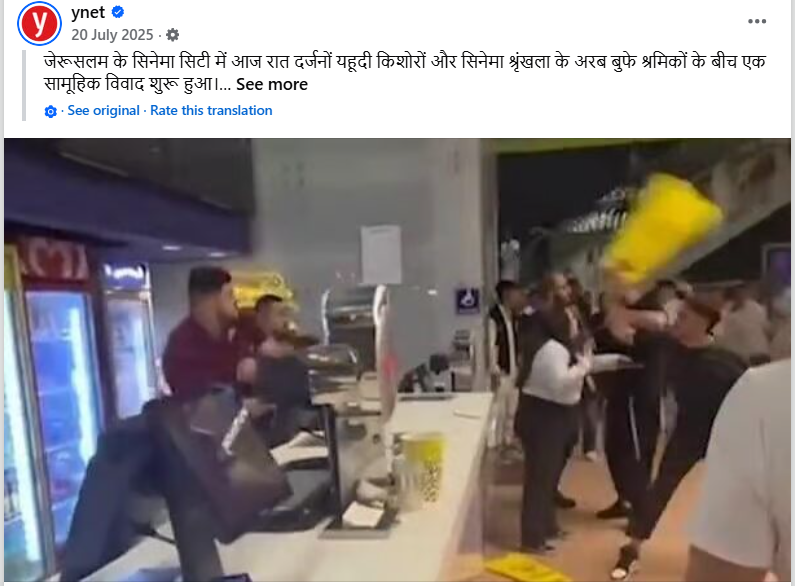Open the 20 July 2025 timestamp link
The height and width of the screenshot is (586, 795).
pyautogui.click(x=112, y=35)
